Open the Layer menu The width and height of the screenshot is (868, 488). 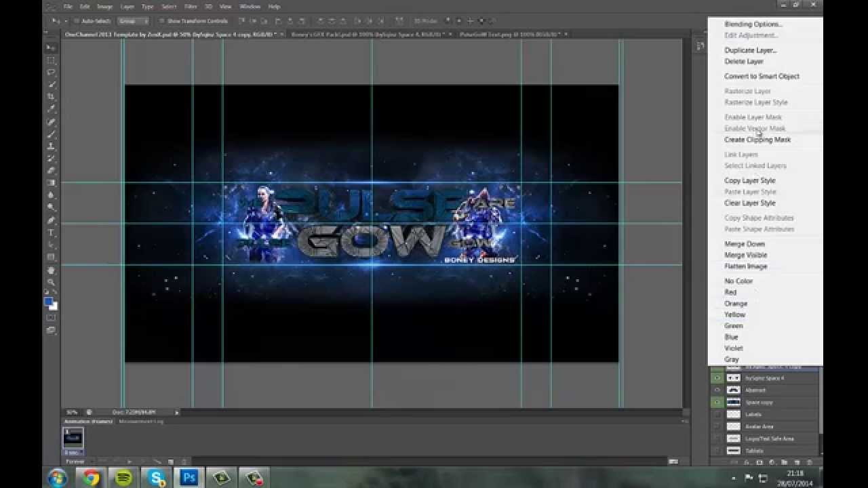[x=127, y=7]
